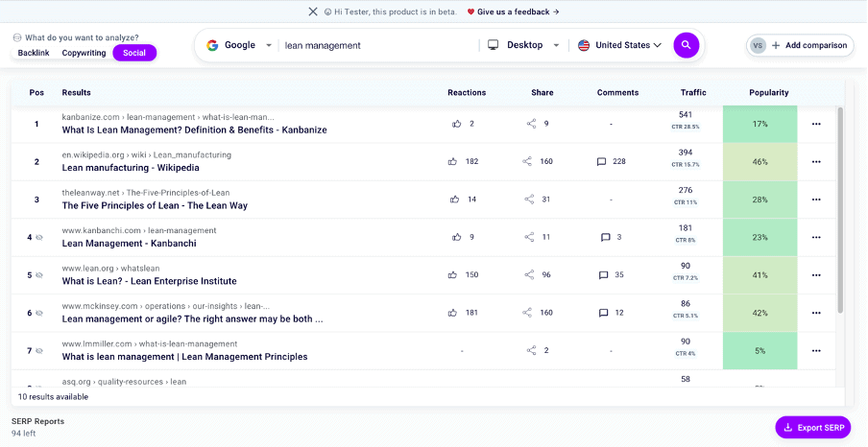Sort by the Comments column header

[617, 92]
